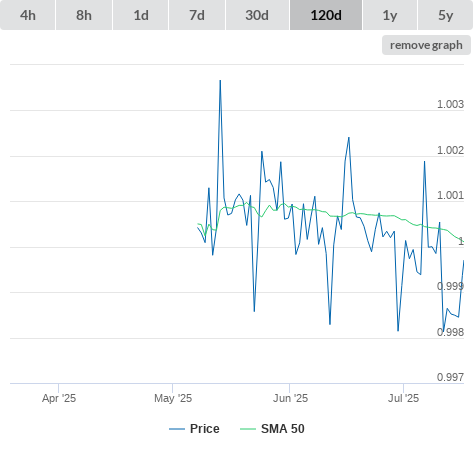Select the 4h time range tab
The image size is (474, 455).
coord(27,15)
